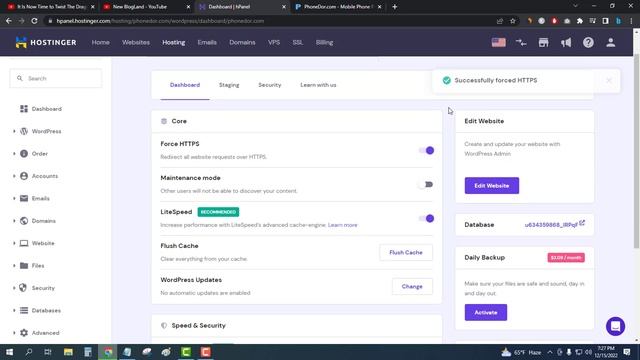Click the Website monitor icon in sidebar

pyautogui.click(x=24, y=243)
